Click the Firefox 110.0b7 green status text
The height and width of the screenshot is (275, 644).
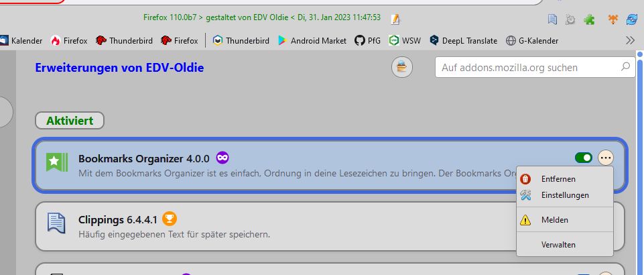(x=262, y=17)
